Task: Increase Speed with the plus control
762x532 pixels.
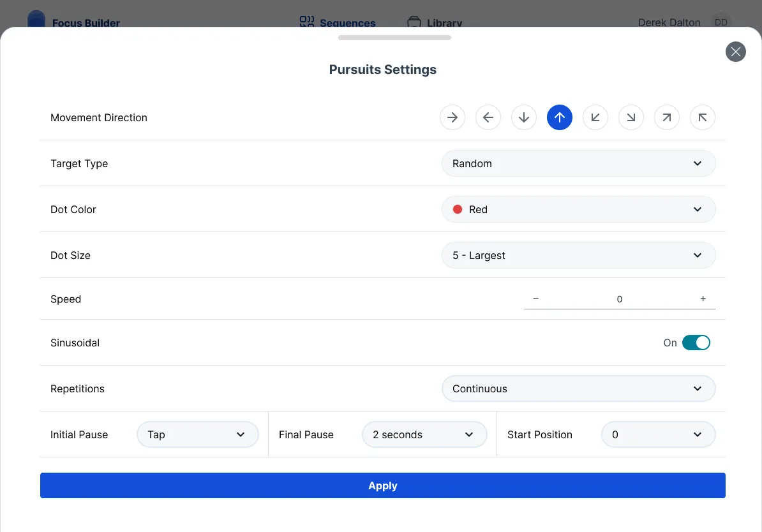Action: pos(703,299)
